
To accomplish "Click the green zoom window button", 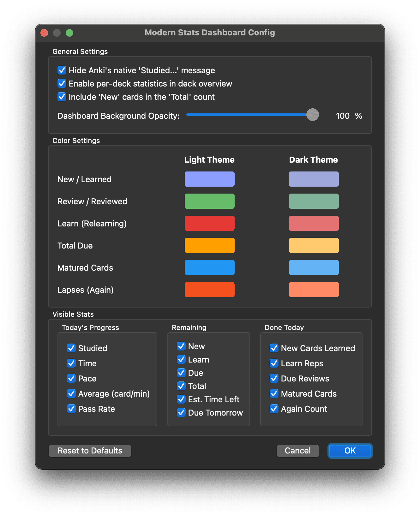I will (69, 33).
